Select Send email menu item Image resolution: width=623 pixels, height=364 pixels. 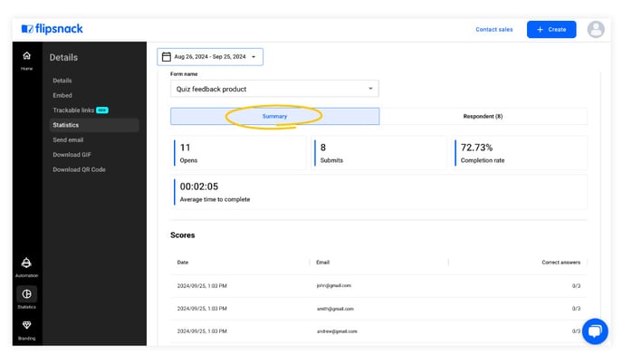click(x=68, y=139)
